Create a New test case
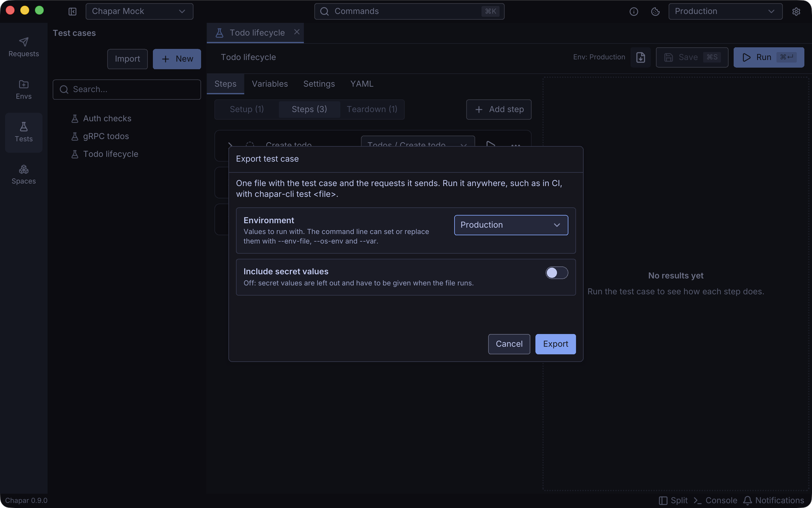This screenshot has width=812, height=508. [x=177, y=59]
